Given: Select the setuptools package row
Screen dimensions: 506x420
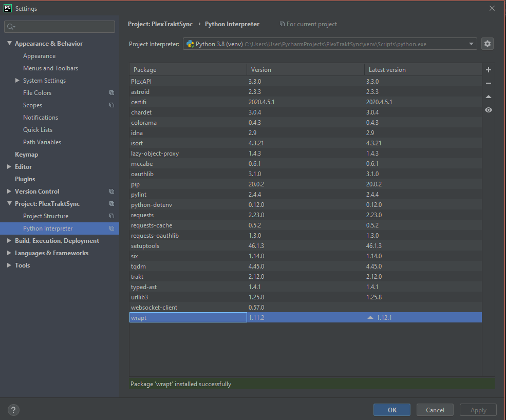Looking at the screenshot, I should (x=306, y=246).
